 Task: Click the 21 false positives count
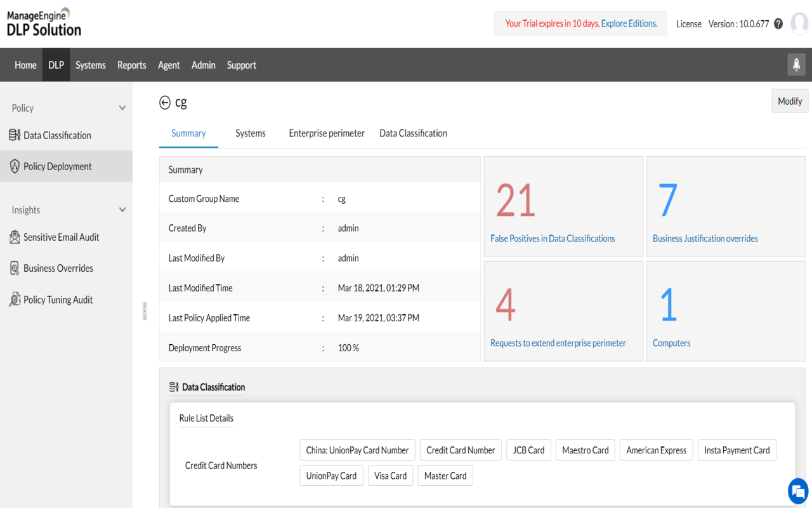[515, 201]
